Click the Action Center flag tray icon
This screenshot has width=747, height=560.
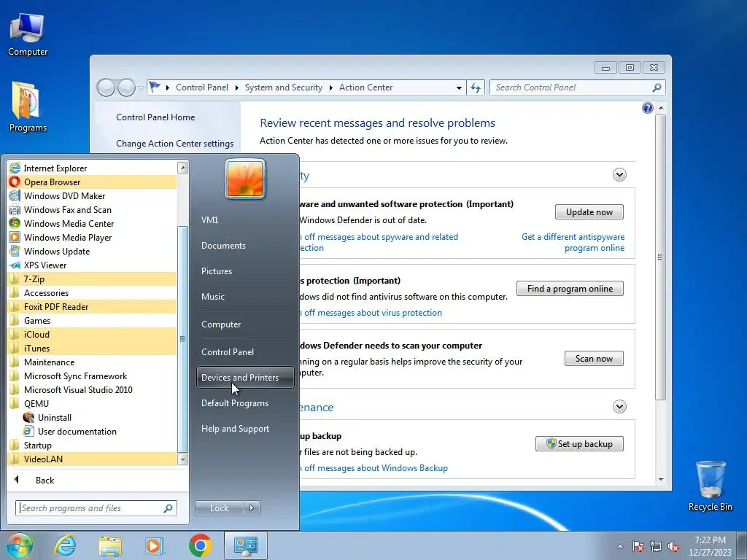click(638, 547)
